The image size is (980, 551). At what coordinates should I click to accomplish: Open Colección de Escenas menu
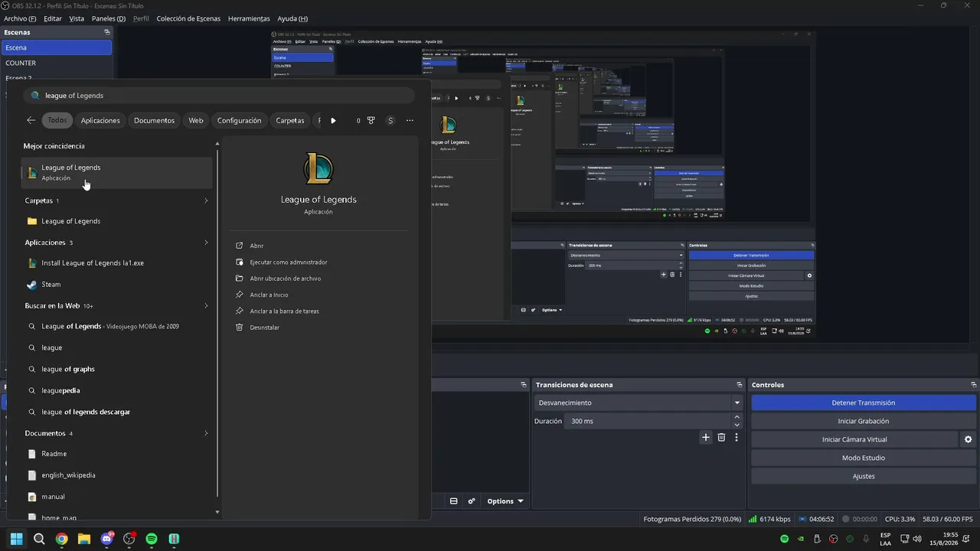[188, 18]
